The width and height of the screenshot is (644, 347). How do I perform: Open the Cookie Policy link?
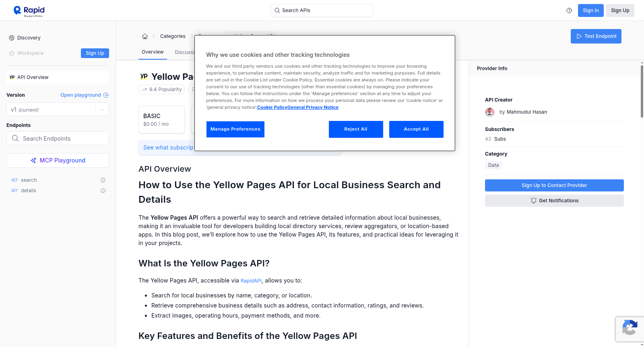point(272,107)
